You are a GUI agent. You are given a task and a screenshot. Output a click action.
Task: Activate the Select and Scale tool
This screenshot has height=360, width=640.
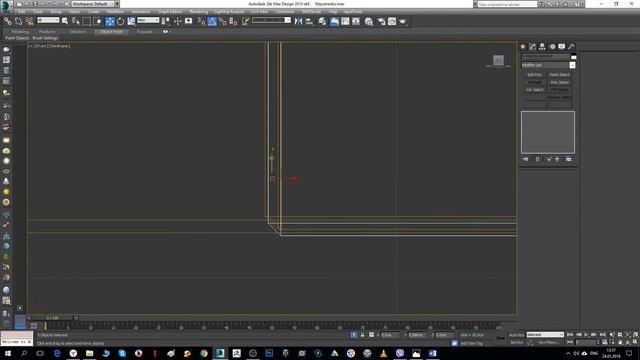coord(131,21)
